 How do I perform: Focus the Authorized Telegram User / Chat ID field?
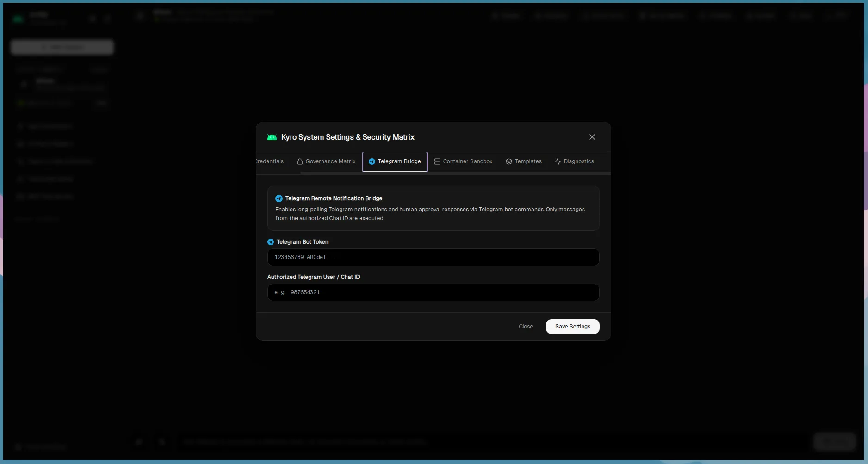coord(433,292)
